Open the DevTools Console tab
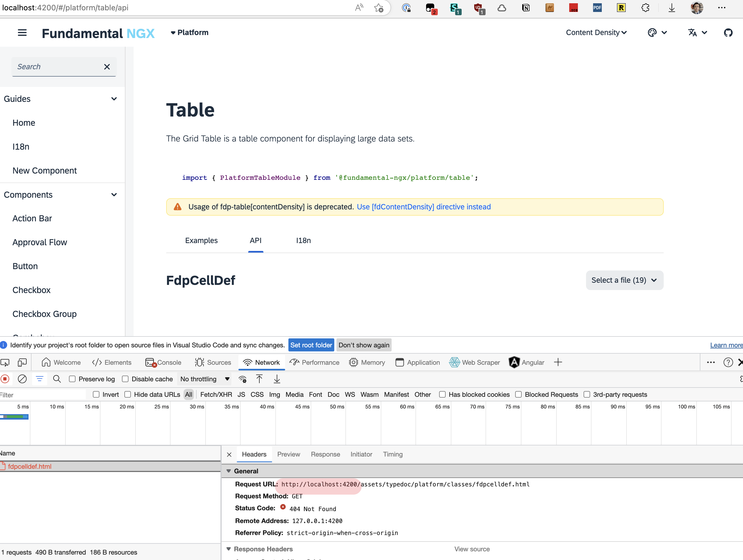Screen dimensions: 743x560 pos(163,363)
